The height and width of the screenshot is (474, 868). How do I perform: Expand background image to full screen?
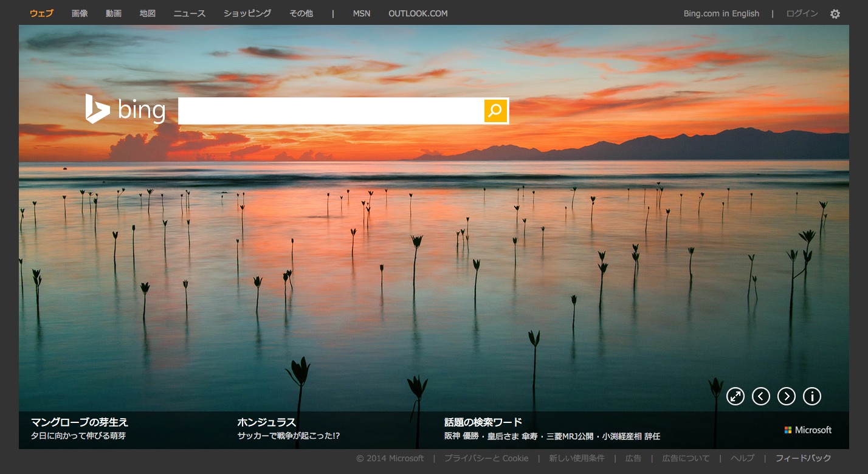pos(735,397)
